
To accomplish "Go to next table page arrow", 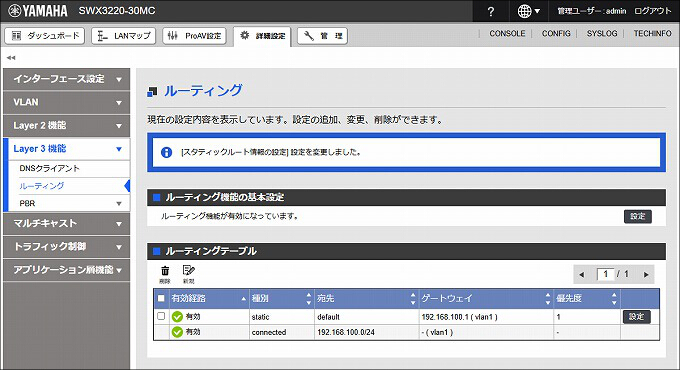I will tap(646, 275).
